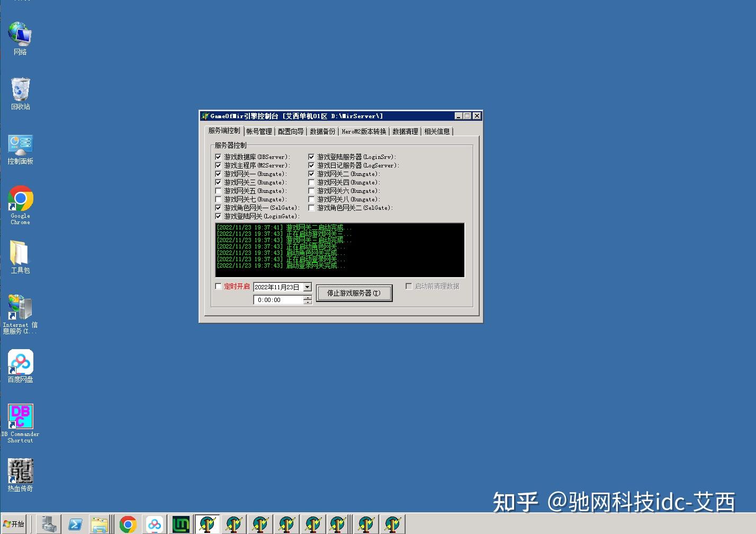Select the HeroM2版本转换 tab

364,131
